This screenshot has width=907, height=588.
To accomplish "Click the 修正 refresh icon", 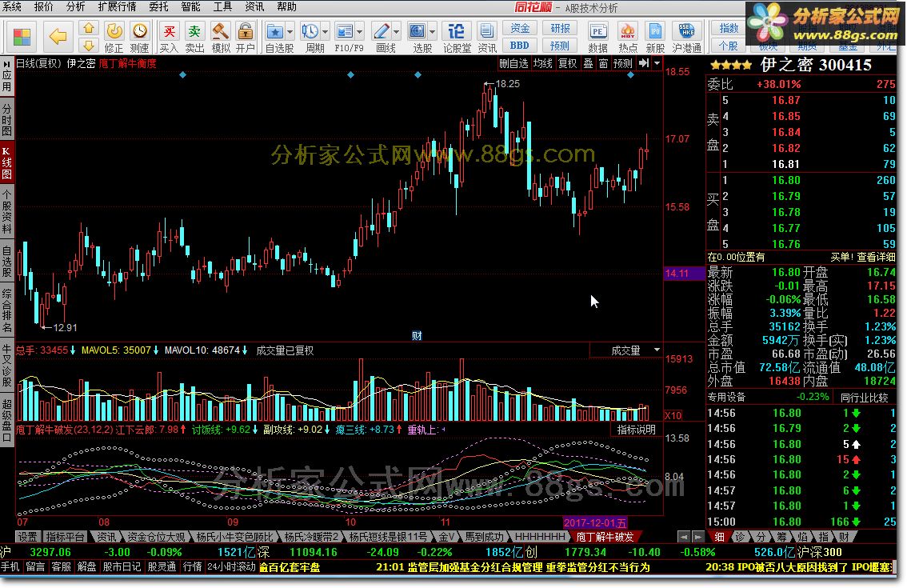I will (114, 31).
